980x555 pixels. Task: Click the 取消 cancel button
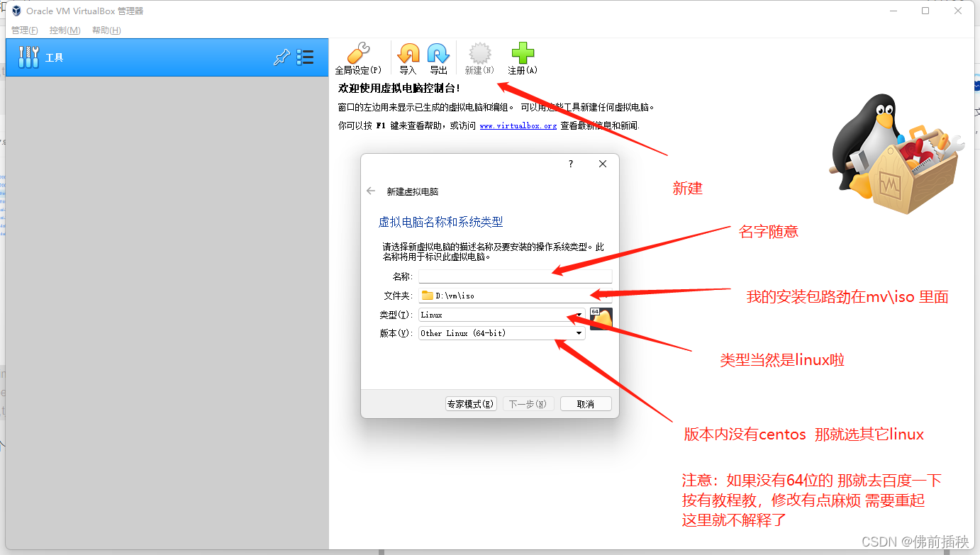(x=586, y=404)
